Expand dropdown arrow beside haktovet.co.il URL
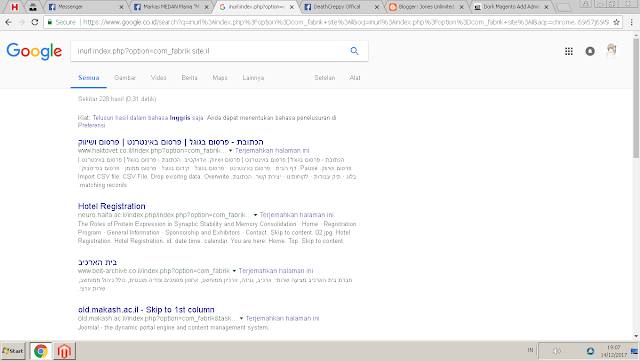Viewport: 640px width, 361px height. pos(230,151)
